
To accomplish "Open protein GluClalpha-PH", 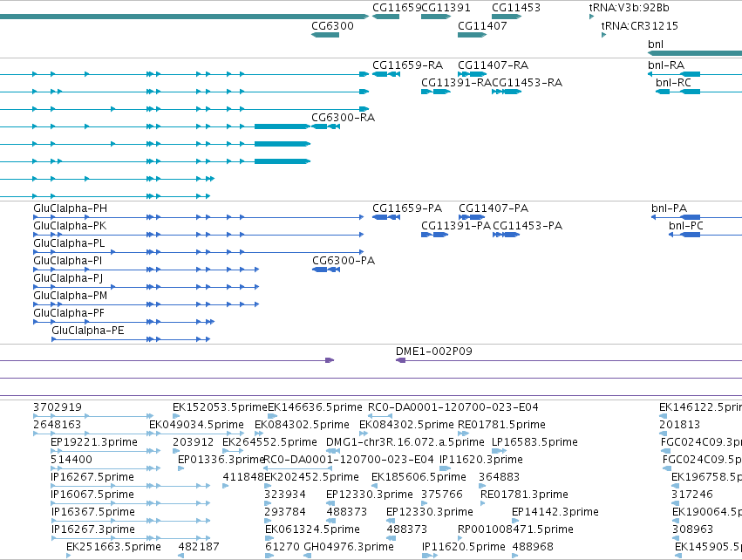I will [x=70, y=208].
